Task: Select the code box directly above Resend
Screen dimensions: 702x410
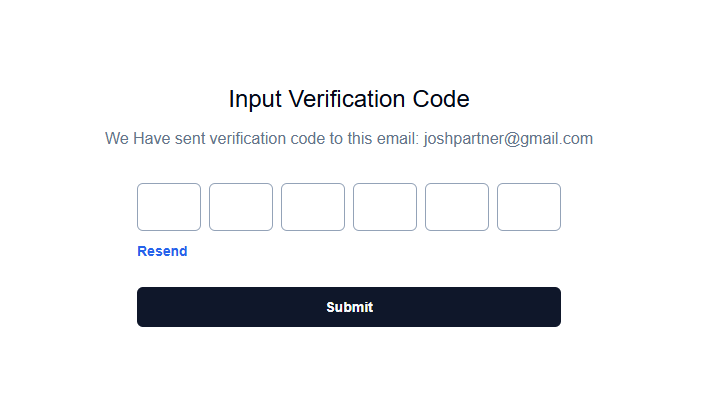Action: (169, 207)
